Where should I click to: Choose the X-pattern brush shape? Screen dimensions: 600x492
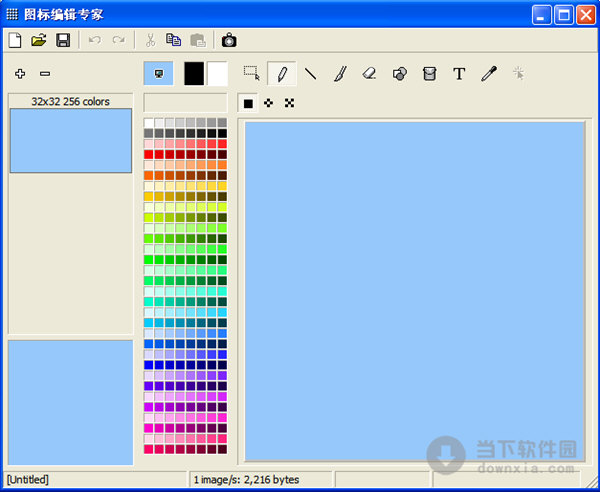click(289, 103)
